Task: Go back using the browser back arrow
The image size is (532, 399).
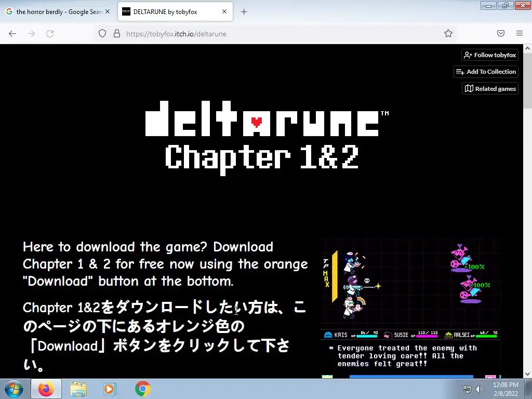Action: pos(12,34)
